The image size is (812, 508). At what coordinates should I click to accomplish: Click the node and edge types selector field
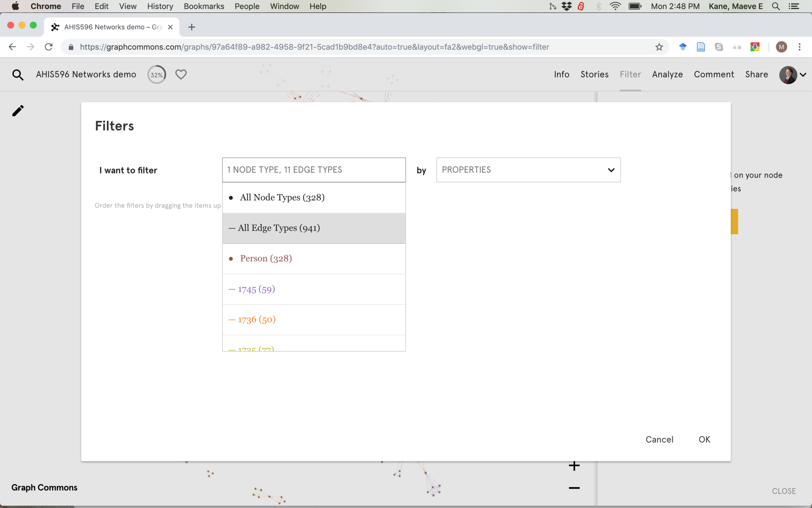tap(314, 170)
